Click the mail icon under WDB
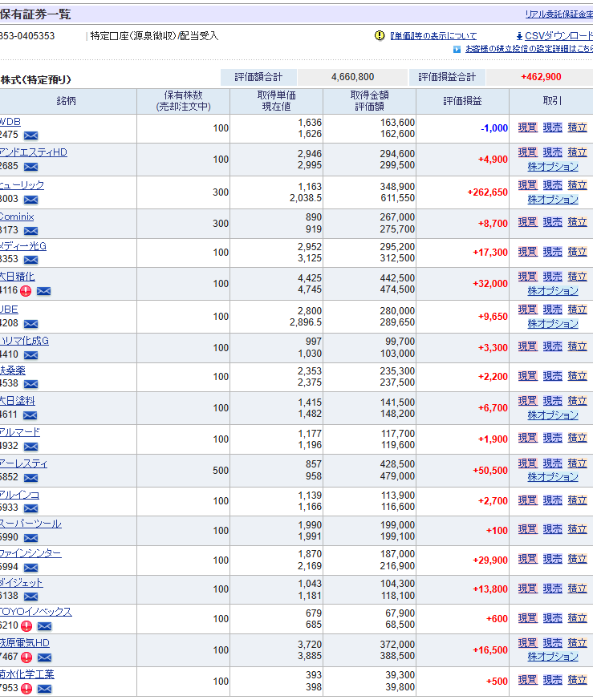 click(x=30, y=136)
